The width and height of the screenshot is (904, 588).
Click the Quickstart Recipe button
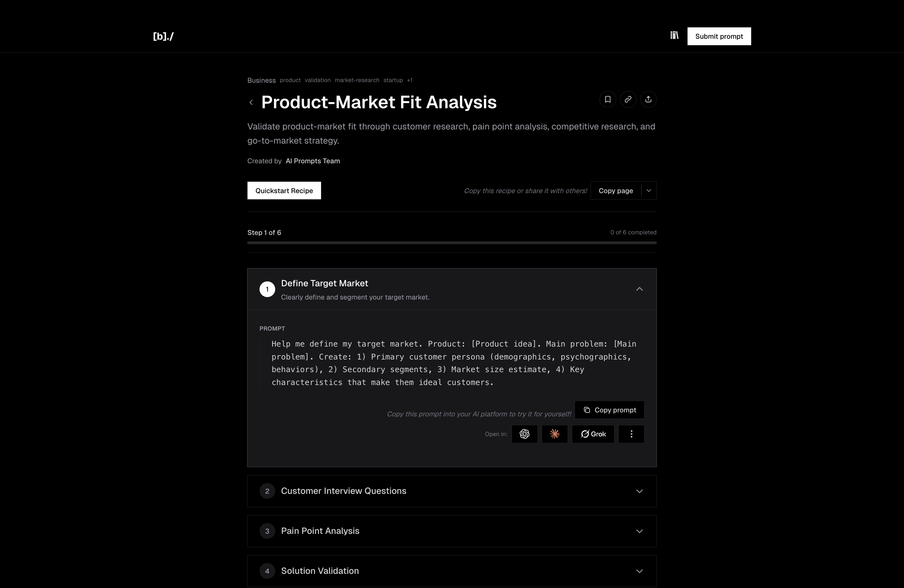click(284, 190)
